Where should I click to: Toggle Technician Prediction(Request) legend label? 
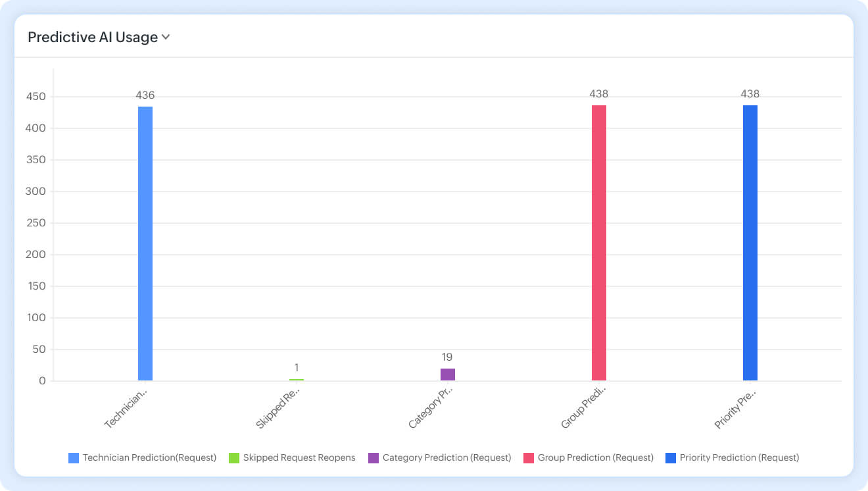coord(149,458)
